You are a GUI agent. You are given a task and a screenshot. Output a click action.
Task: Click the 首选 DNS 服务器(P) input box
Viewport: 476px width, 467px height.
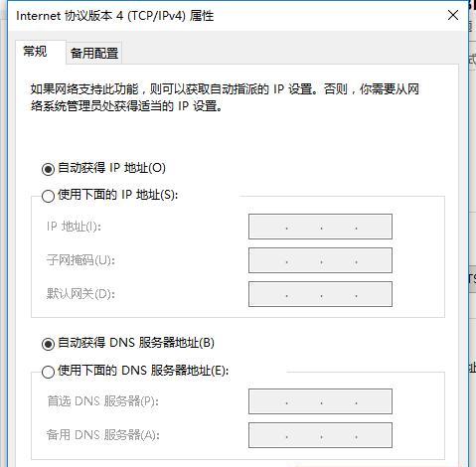click(320, 401)
